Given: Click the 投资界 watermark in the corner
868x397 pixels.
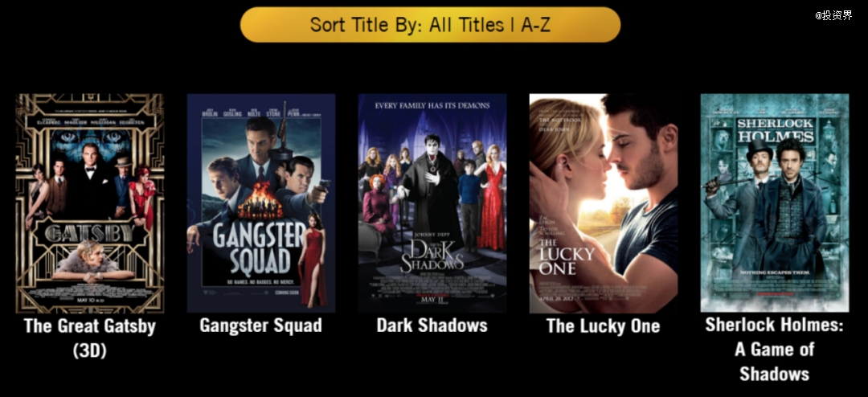Looking at the screenshot, I should point(833,15).
